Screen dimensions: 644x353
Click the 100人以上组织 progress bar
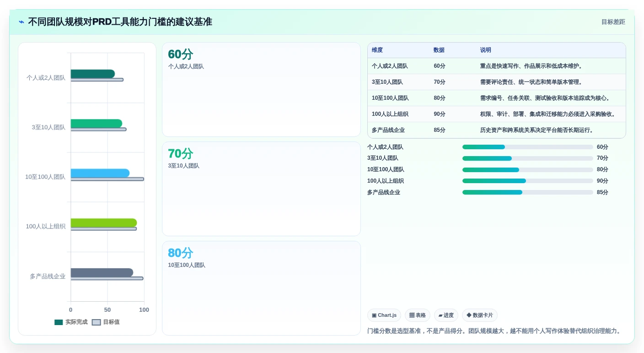click(528, 181)
